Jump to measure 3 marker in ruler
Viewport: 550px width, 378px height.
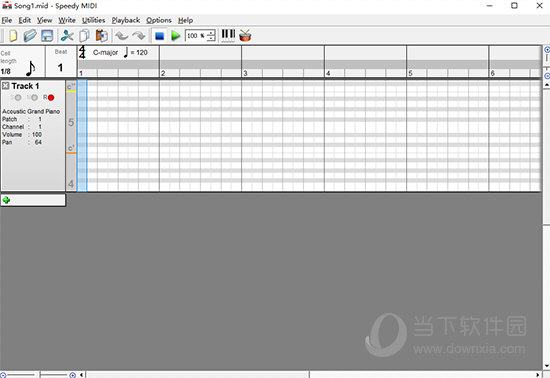pos(245,73)
